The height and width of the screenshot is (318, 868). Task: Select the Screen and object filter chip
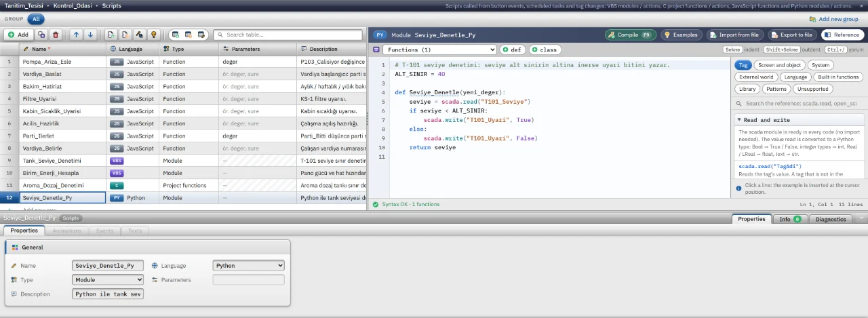tap(780, 65)
